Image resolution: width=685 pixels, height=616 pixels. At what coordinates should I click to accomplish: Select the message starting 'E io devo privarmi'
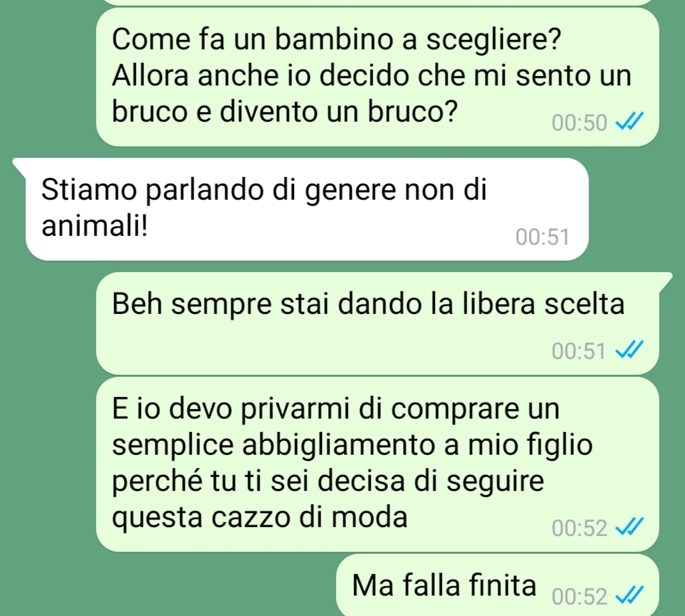tap(378, 464)
